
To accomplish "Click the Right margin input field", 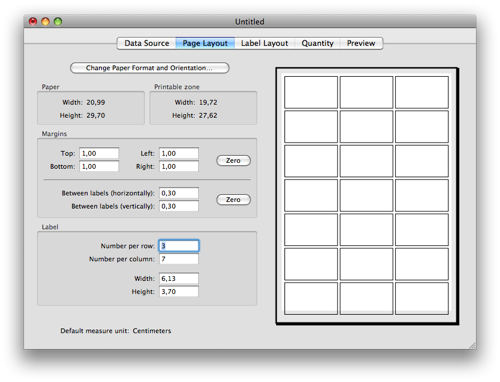I will 179,166.
